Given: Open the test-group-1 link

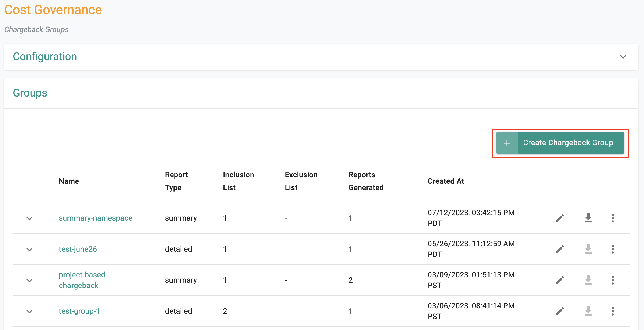Looking at the screenshot, I should (79, 311).
